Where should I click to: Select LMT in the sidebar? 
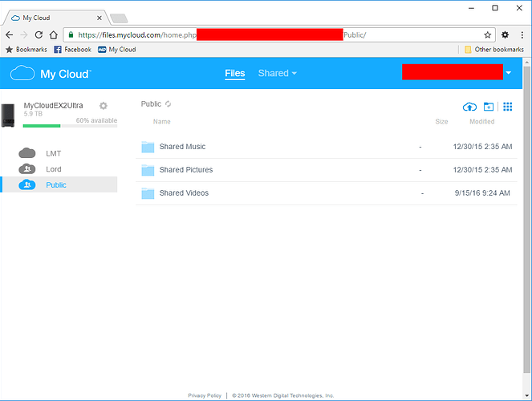pos(54,153)
